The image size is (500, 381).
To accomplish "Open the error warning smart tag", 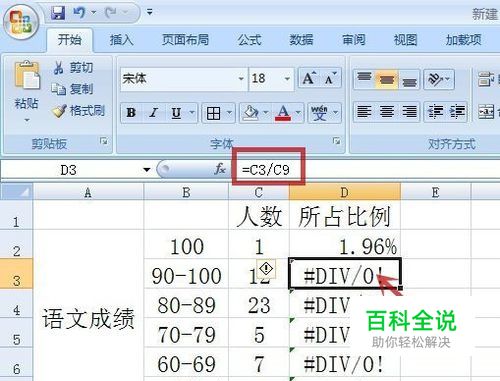I will coord(266,268).
